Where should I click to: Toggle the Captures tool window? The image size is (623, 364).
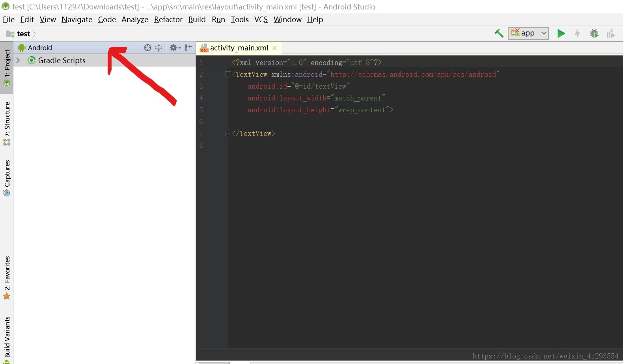(x=7, y=178)
